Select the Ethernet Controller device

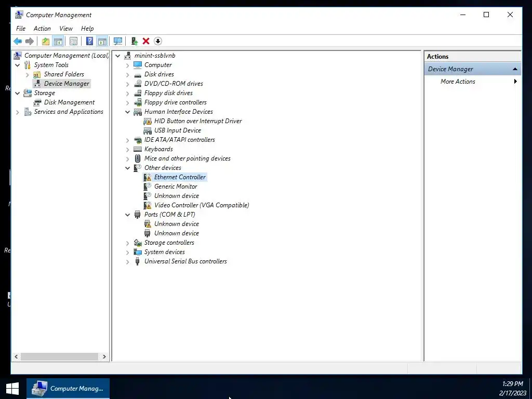(x=180, y=177)
